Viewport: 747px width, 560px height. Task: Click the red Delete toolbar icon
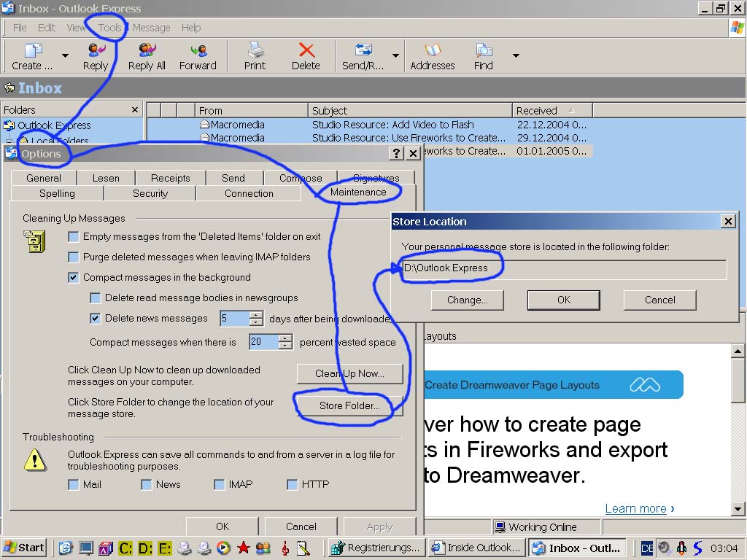(306, 50)
